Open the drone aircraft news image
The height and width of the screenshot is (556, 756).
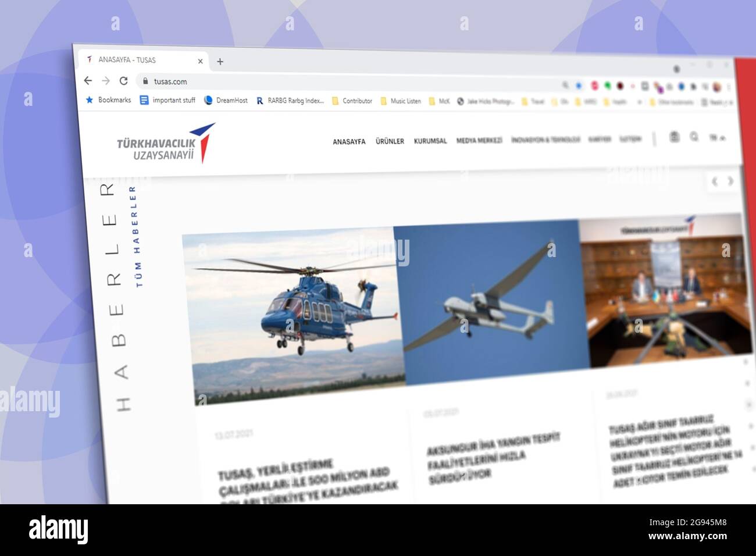click(x=492, y=302)
